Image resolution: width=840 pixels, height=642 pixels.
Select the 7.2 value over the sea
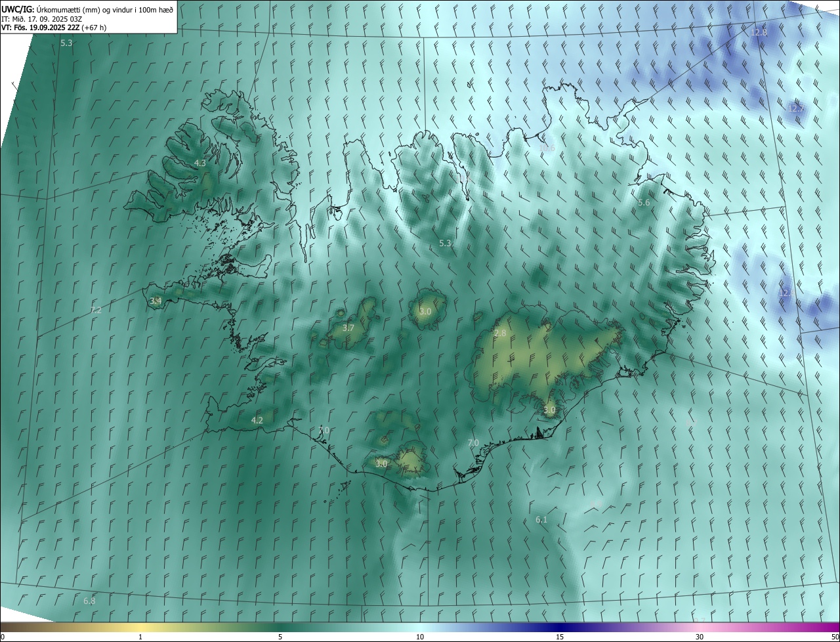click(96, 310)
